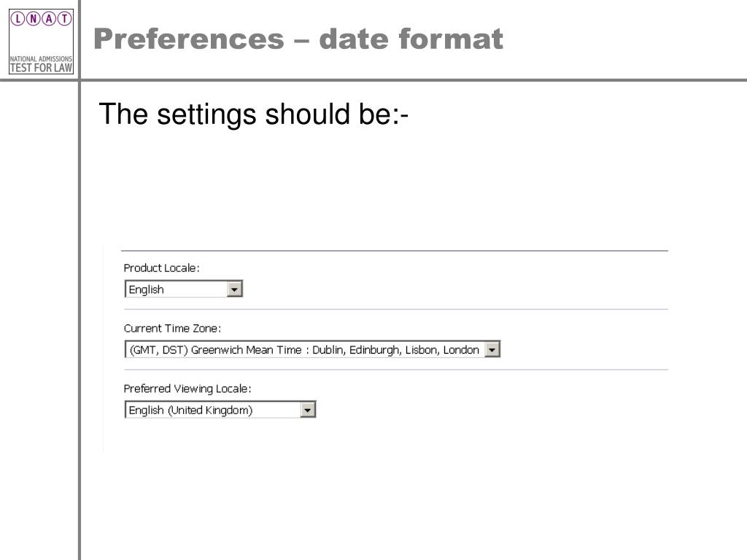
Task: Click the circled L in LNAT logo
Action: [18, 18]
